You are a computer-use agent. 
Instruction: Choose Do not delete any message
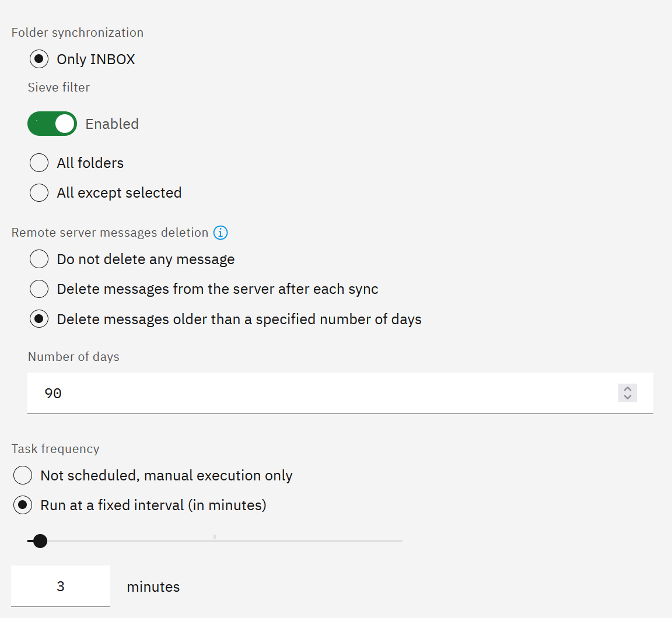(x=39, y=259)
